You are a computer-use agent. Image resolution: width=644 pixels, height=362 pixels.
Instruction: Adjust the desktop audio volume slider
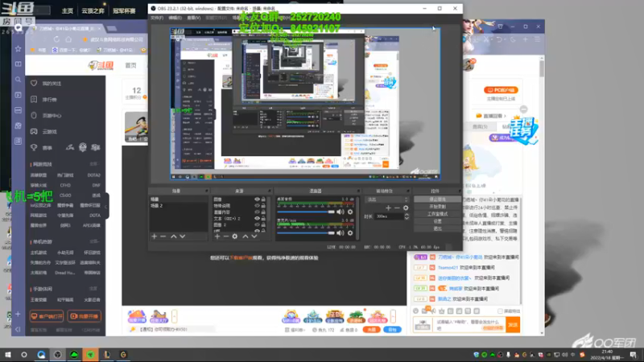(306, 212)
